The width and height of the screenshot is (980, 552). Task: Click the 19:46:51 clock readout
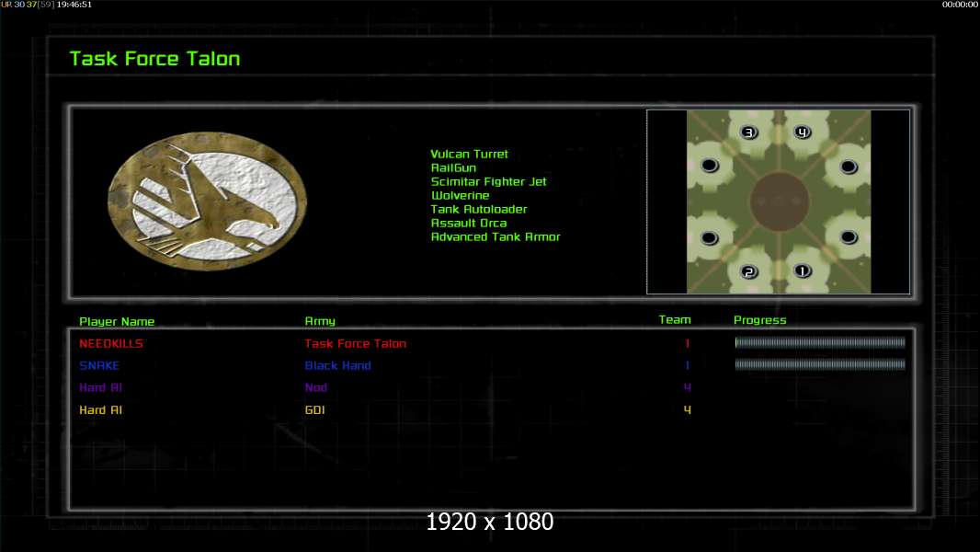[74, 5]
